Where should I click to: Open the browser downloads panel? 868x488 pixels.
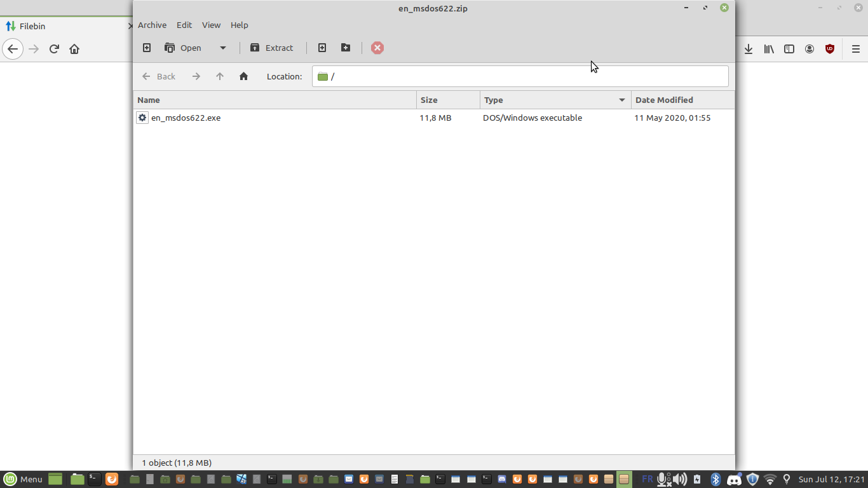point(749,49)
